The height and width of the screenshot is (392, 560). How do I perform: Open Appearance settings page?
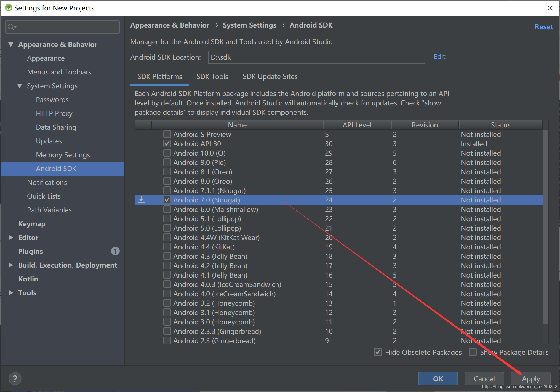click(46, 58)
